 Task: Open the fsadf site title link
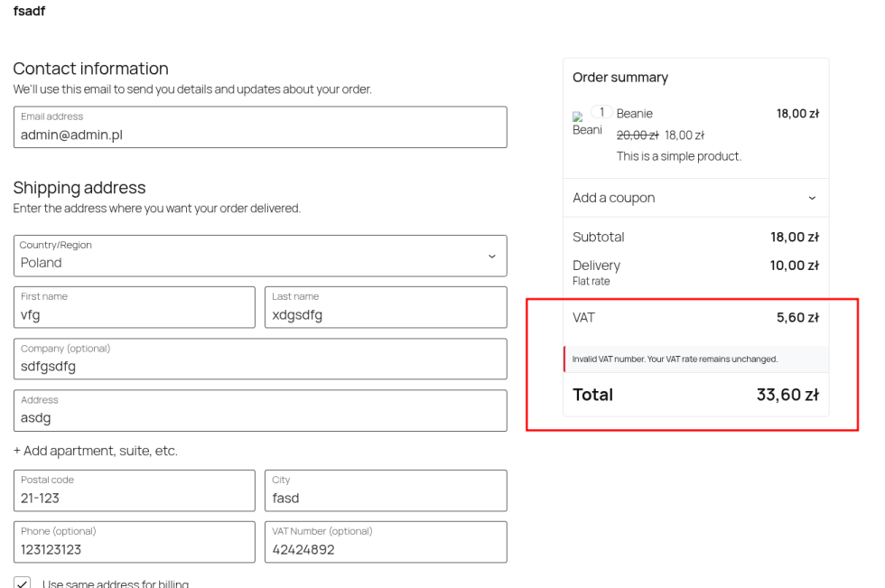(x=29, y=11)
